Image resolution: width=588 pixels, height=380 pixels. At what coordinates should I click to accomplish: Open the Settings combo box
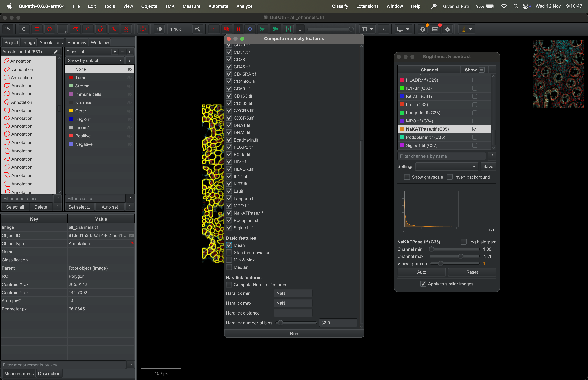coord(447,166)
